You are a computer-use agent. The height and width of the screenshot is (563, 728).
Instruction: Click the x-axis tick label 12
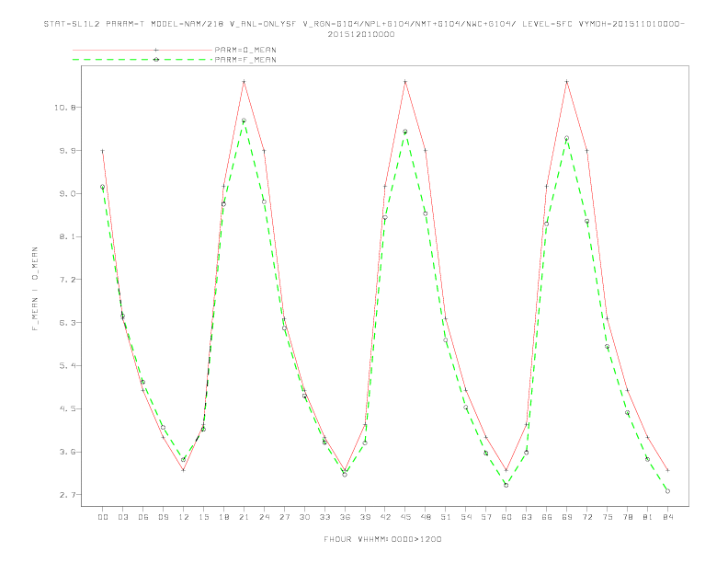click(184, 517)
